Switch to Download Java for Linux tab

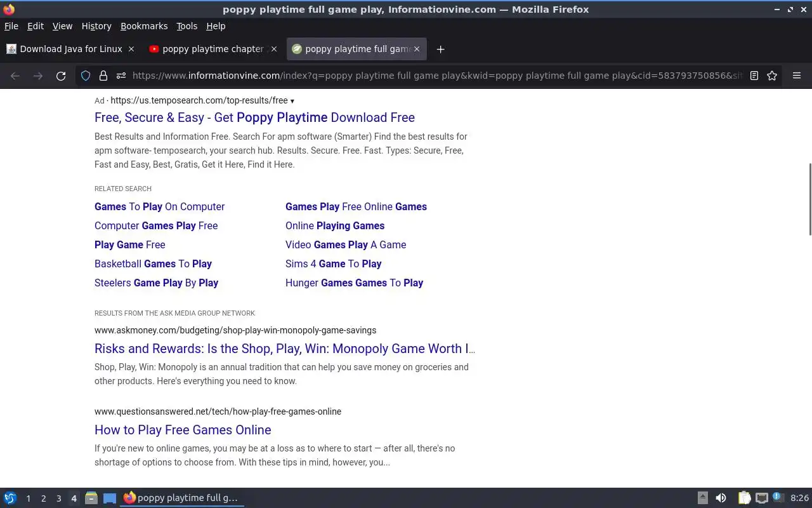[x=71, y=49]
